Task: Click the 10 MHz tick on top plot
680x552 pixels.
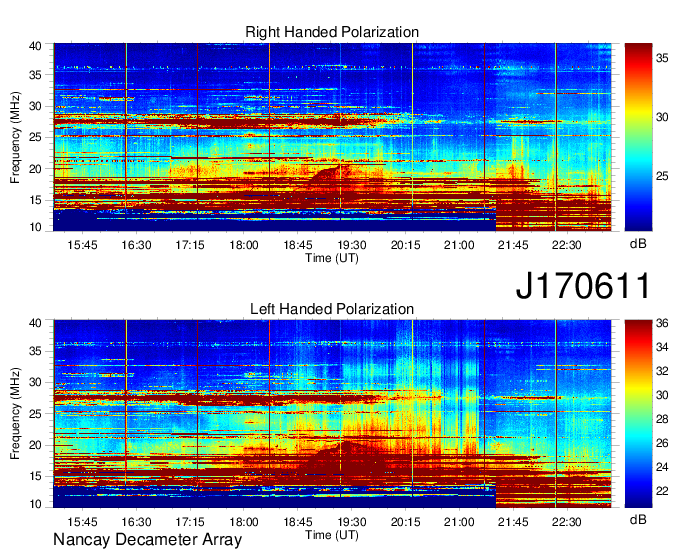Action: 35,227
